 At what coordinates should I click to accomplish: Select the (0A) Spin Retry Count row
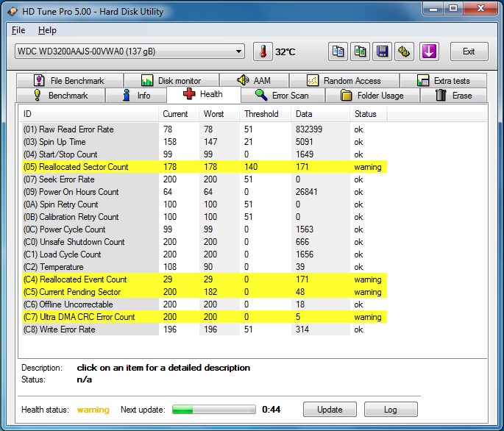coord(205,204)
